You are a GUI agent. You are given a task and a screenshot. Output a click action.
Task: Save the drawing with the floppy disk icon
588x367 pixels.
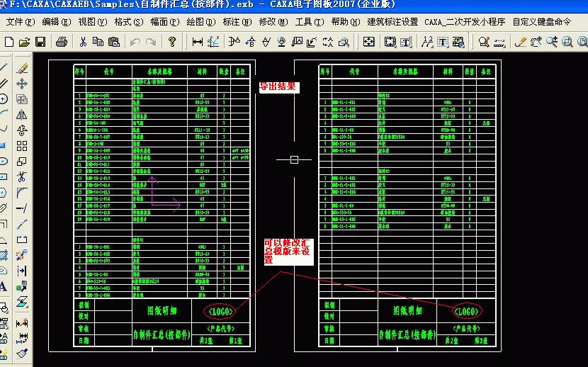[40, 42]
